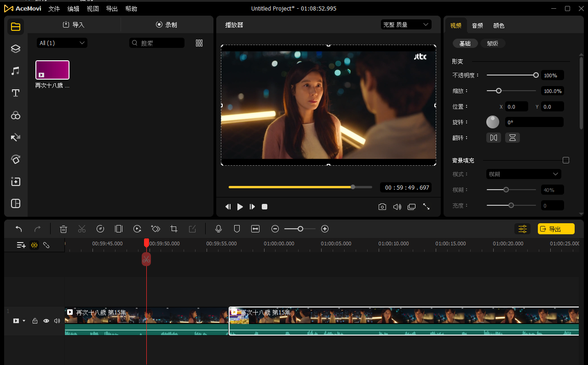Lock track 1 with the padlock icon
Image resolution: width=588 pixels, height=365 pixels.
35,321
